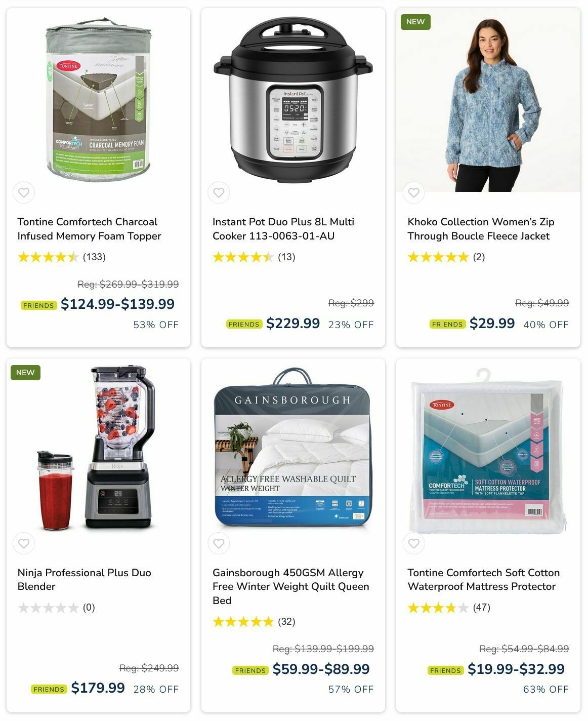
Task: Open Khoko Collection Women's Boucle Fleece Jacket title
Action: 481,229
